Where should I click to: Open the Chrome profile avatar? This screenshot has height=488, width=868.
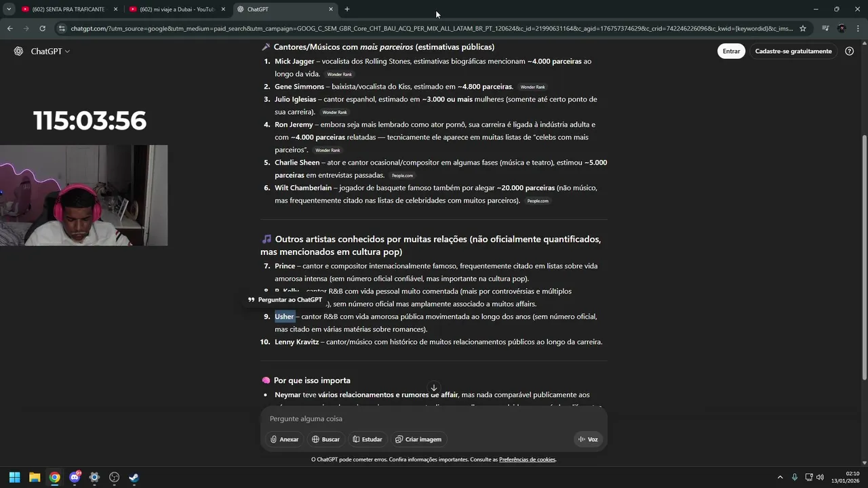pos(842,28)
